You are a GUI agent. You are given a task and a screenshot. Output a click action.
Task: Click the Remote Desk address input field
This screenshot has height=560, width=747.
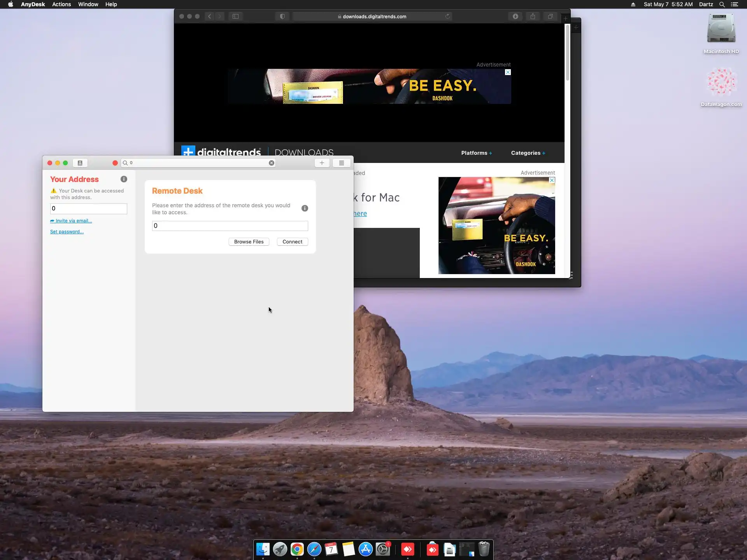[230, 226]
